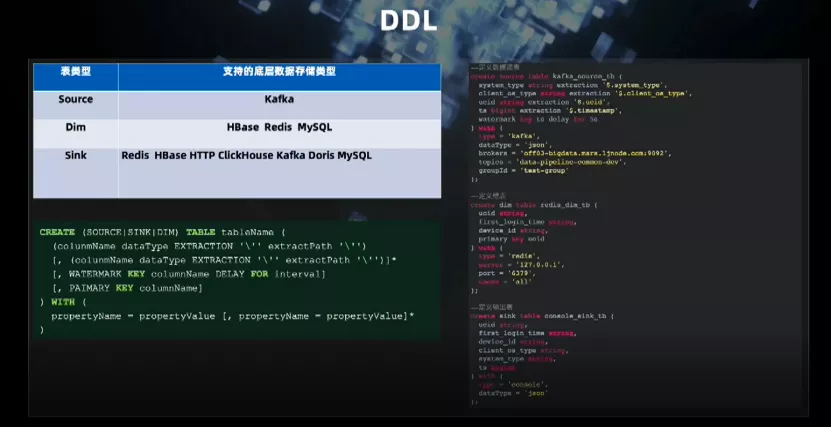The width and height of the screenshot is (832, 428).
Task: Click "MySQL" in the Sink row
Action: (354, 155)
